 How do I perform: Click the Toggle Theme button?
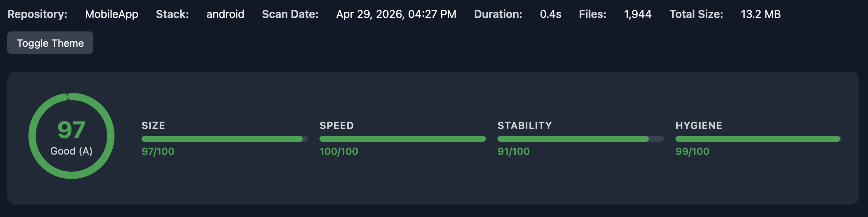[x=50, y=43]
